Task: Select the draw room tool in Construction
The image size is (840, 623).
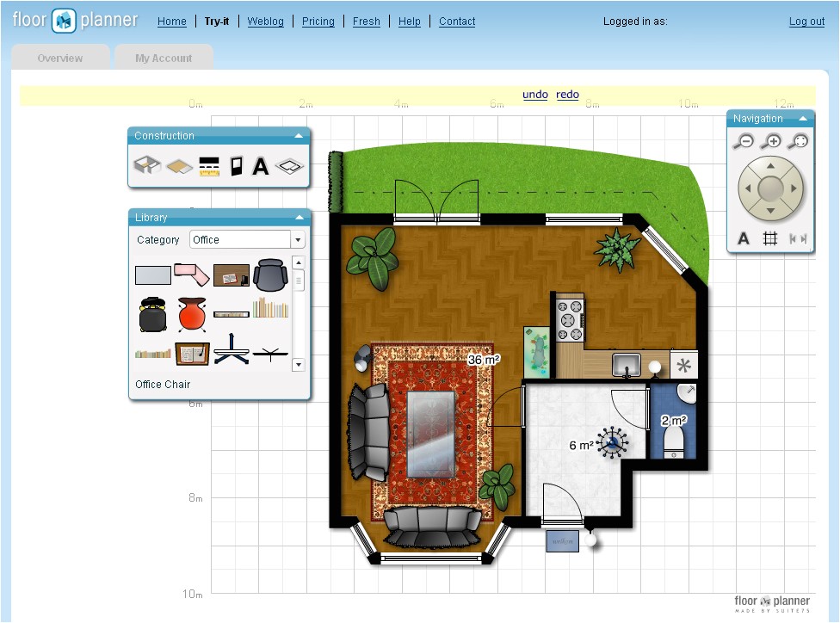Action: pos(147,165)
